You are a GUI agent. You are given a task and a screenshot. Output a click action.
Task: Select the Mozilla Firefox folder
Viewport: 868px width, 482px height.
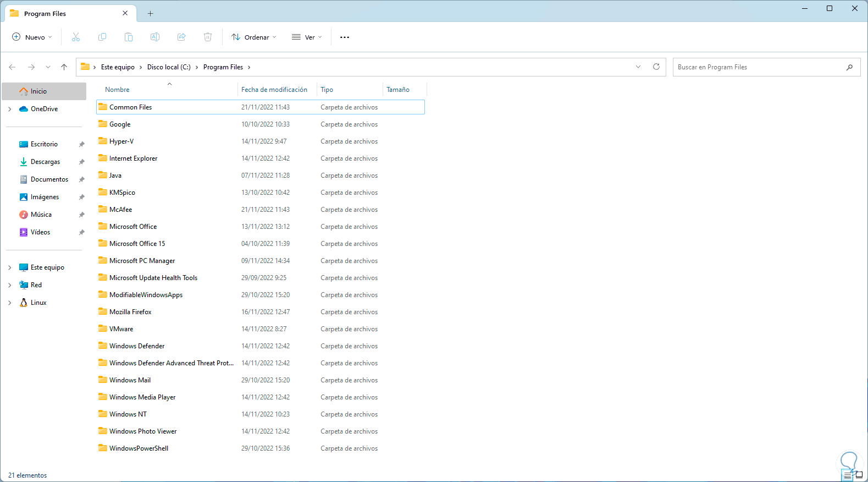pos(130,312)
